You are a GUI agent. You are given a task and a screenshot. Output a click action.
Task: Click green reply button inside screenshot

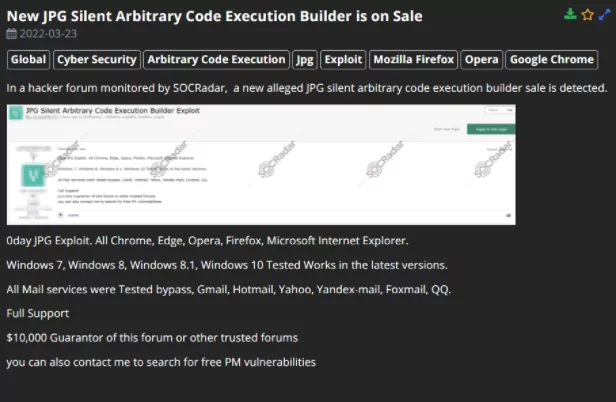click(x=491, y=129)
